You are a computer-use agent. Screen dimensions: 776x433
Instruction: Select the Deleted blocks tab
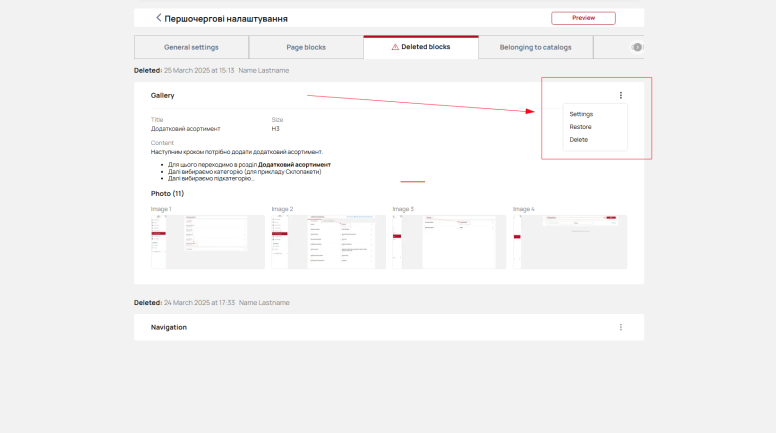[421, 47]
